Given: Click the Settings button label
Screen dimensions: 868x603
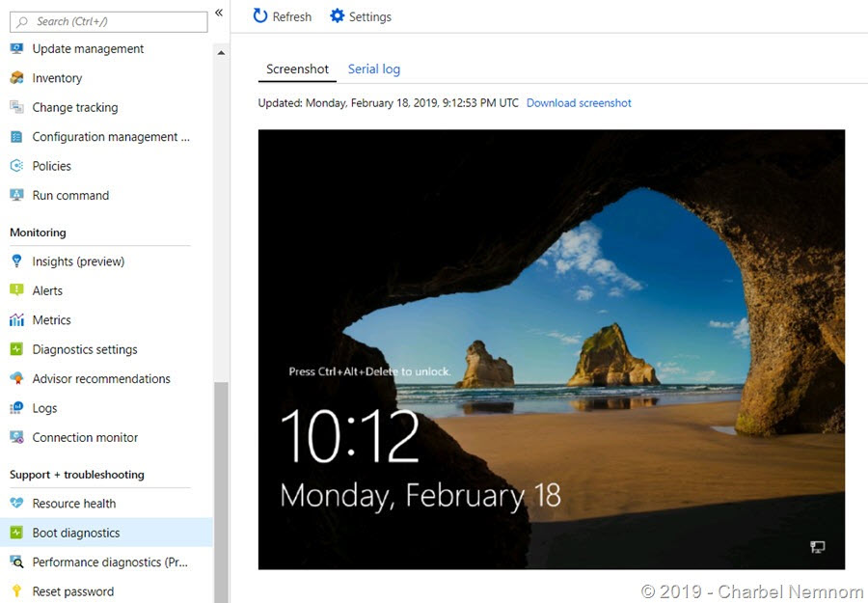Looking at the screenshot, I should tap(369, 17).
